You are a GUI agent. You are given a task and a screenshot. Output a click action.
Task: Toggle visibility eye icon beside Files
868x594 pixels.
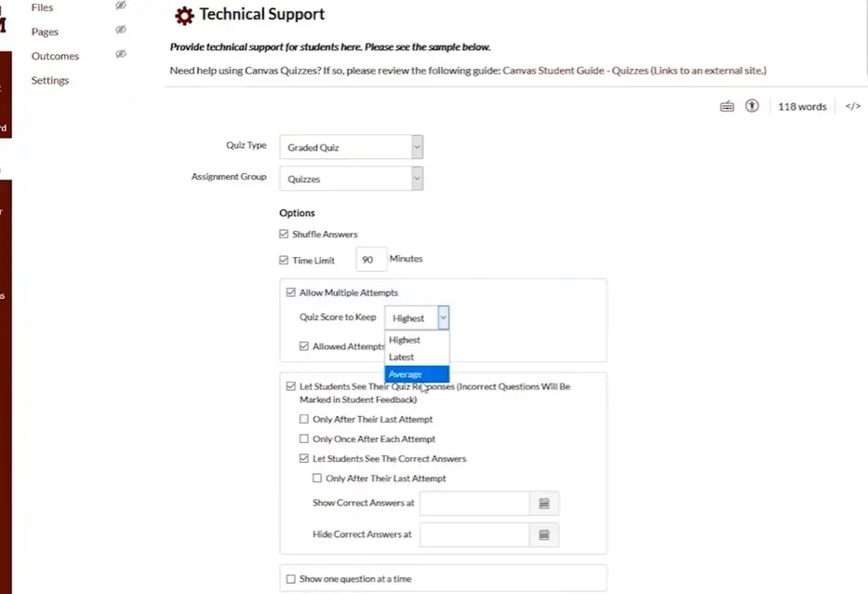point(120,7)
